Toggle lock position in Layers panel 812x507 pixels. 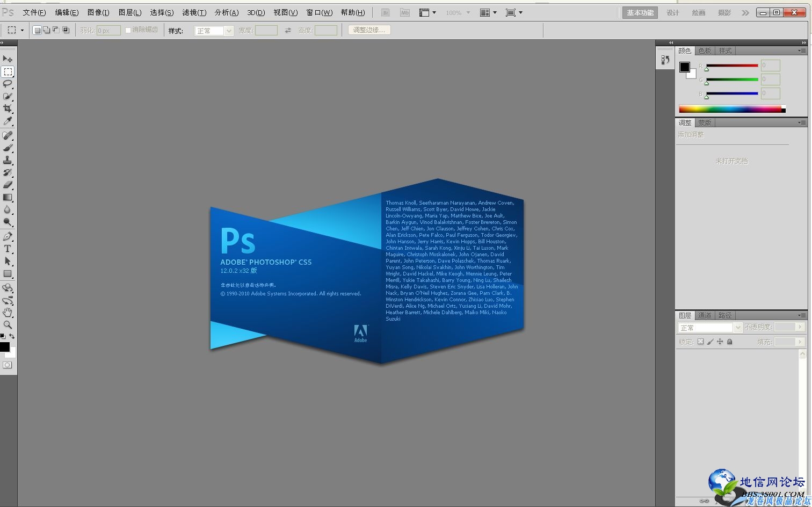720,342
